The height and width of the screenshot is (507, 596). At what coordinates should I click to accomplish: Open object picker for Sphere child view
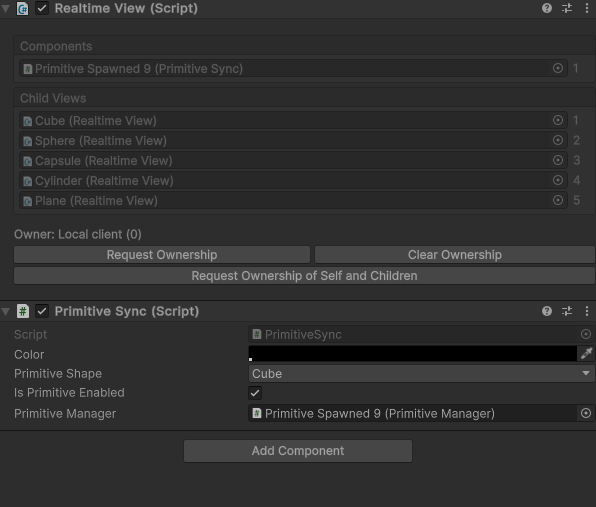pyautogui.click(x=558, y=140)
